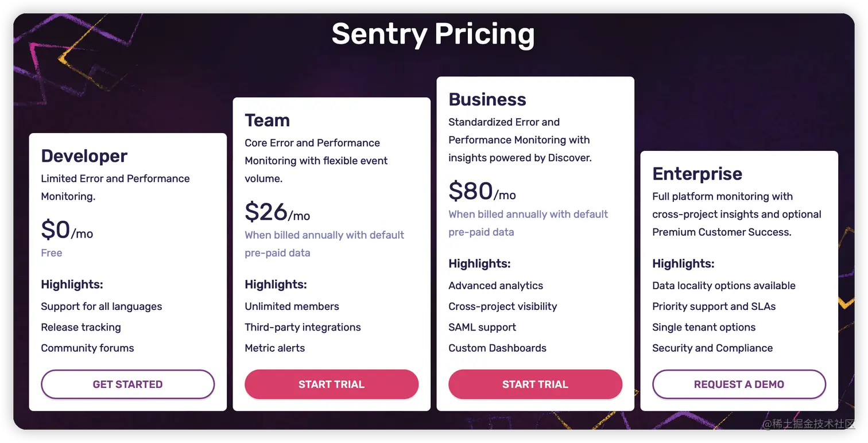Click the Unlimited members highlight under Team

point(292,306)
